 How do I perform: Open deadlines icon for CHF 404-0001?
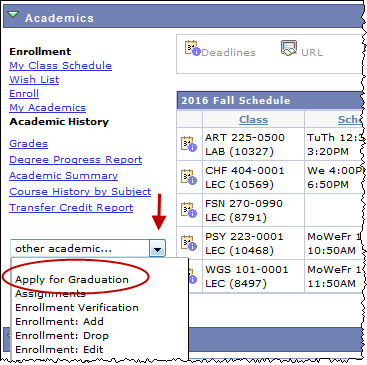(189, 177)
